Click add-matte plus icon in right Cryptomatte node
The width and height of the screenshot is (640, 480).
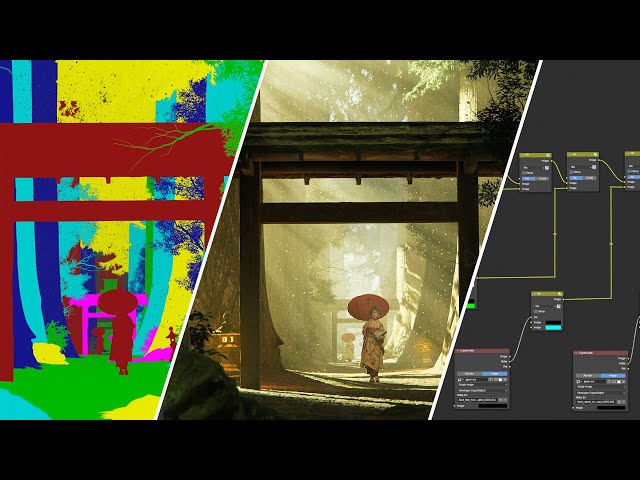click(x=619, y=402)
